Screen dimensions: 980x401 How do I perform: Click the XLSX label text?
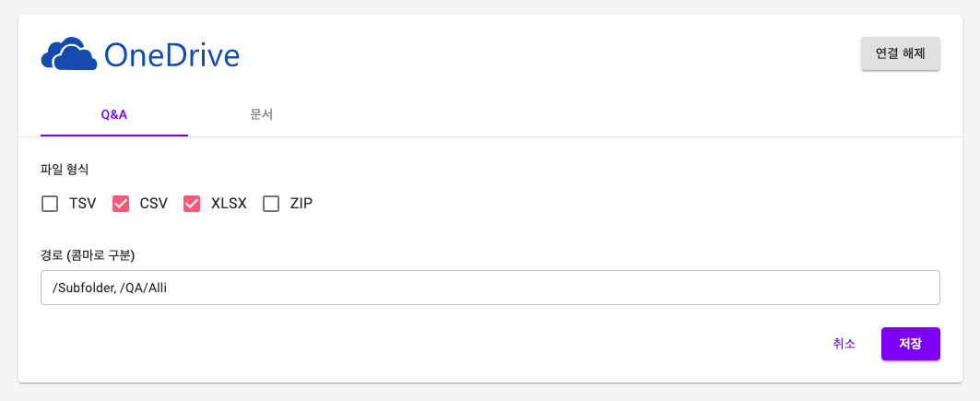(229, 204)
